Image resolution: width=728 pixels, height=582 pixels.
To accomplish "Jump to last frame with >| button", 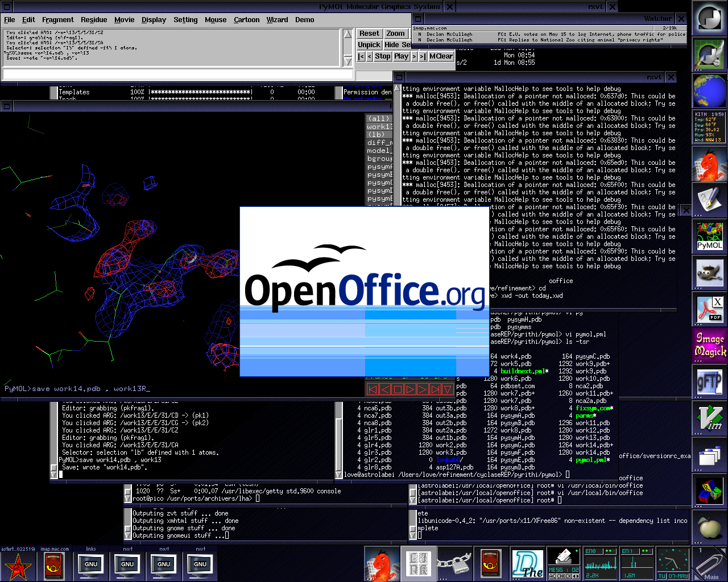I will (423, 56).
